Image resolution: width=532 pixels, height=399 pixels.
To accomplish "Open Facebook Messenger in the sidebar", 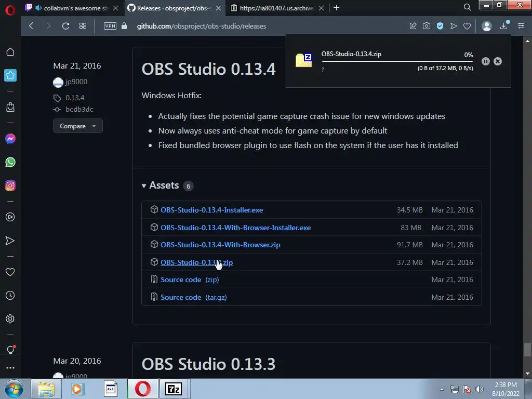I will coord(10,139).
